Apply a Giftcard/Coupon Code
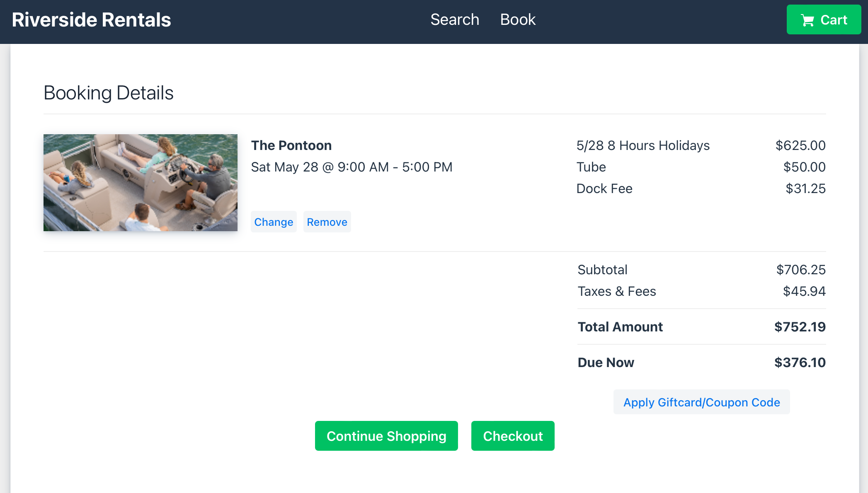868x493 pixels. click(702, 402)
